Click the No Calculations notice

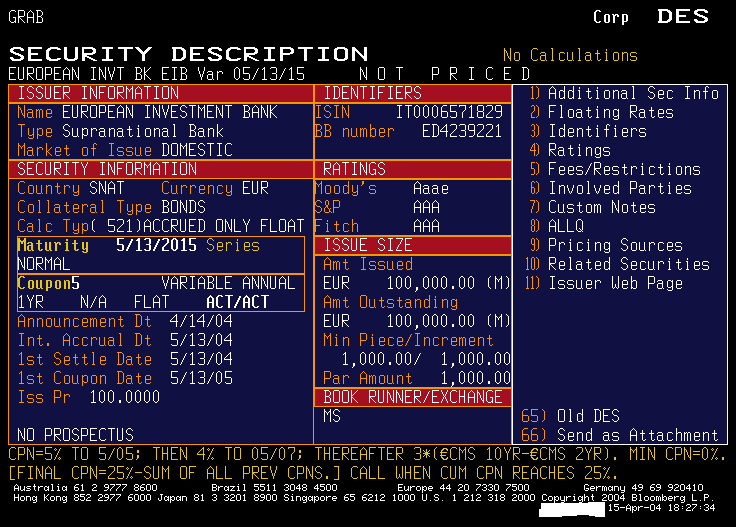570,55
